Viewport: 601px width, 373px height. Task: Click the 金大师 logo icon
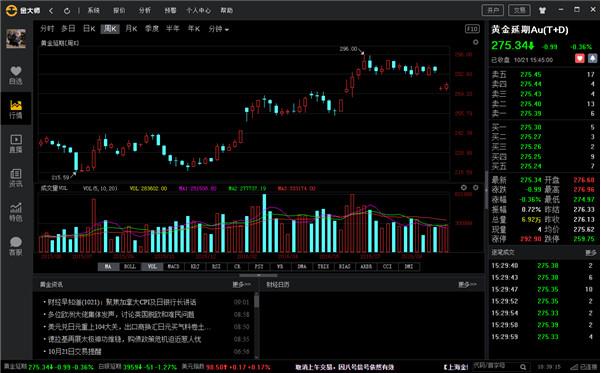pos(11,10)
